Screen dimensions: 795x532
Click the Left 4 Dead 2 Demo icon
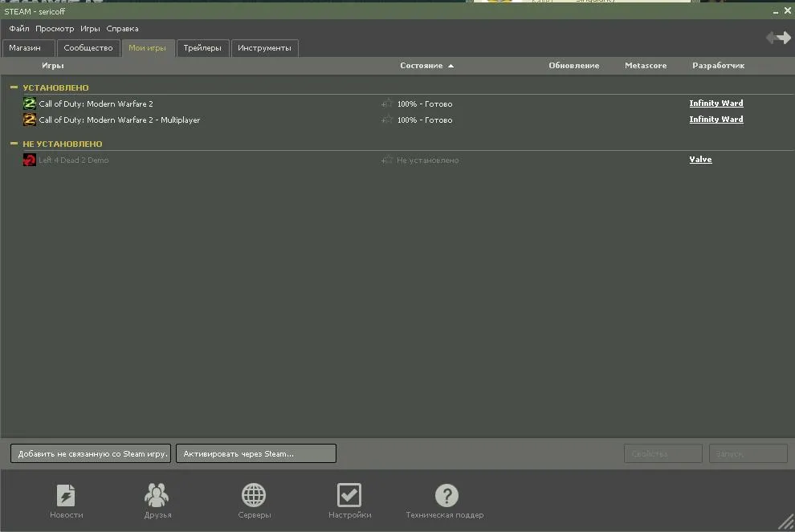coord(30,160)
